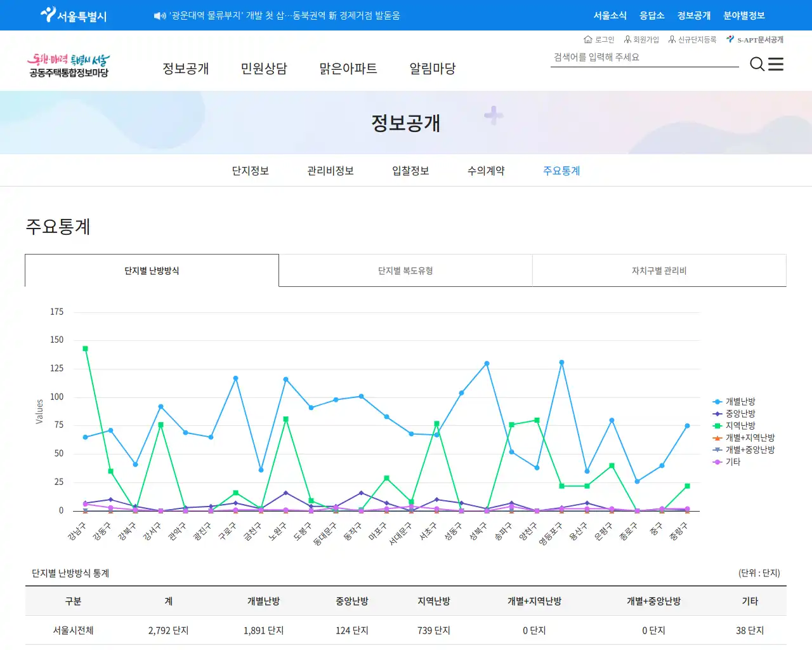Open the 자치구별 관리비 tab
812x650 pixels.
(659, 270)
